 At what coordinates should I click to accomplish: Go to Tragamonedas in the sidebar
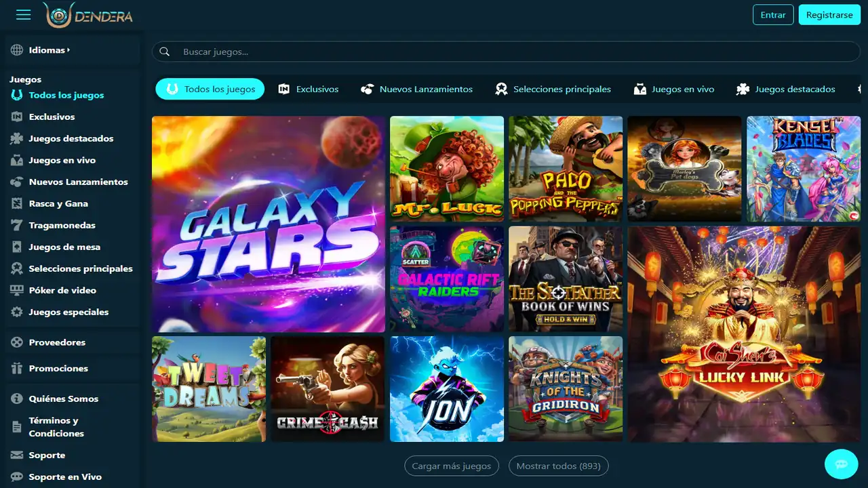62,226
